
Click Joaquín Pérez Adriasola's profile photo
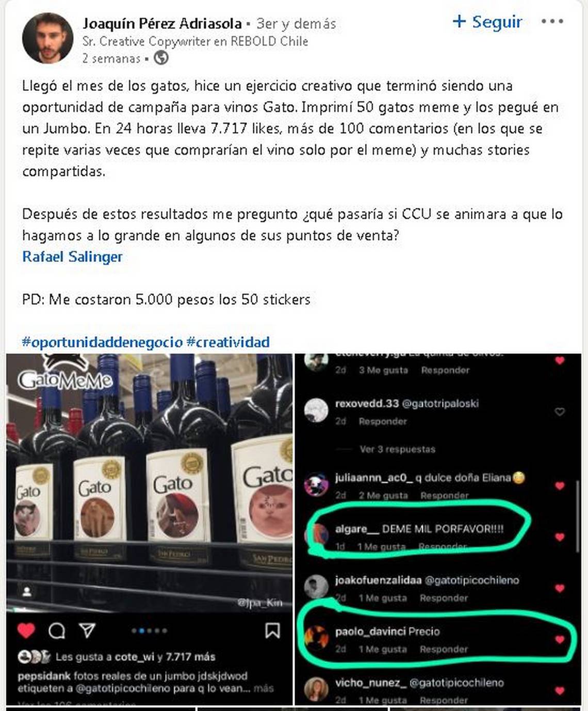pos(47,39)
